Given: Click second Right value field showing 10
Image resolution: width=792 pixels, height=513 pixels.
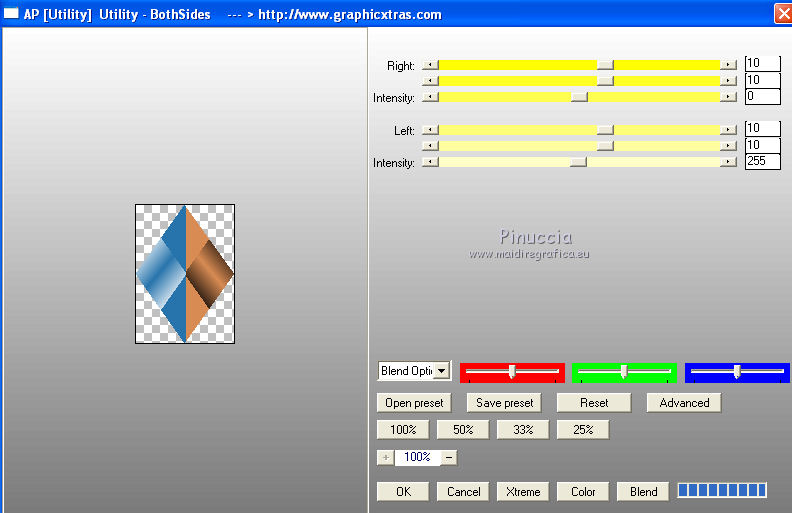Looking at the screenshot, I should 763,80.
